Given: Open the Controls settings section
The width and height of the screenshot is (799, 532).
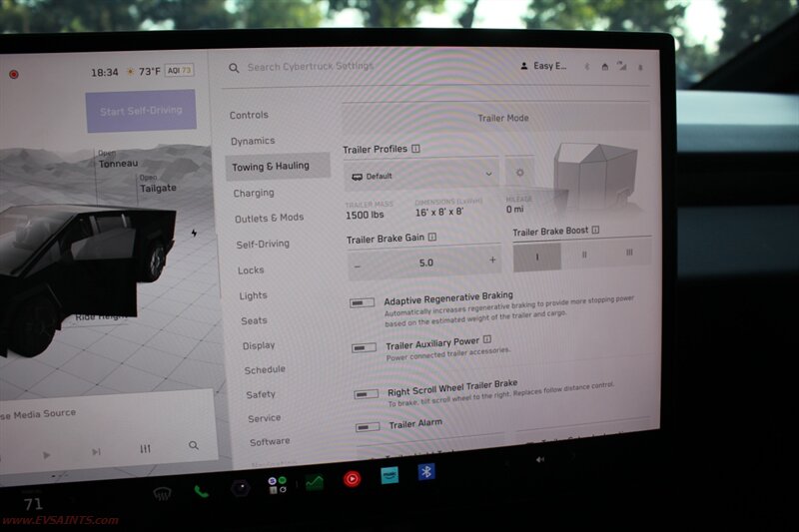Looking at the screenshot, I should click(x=249, y=115).
